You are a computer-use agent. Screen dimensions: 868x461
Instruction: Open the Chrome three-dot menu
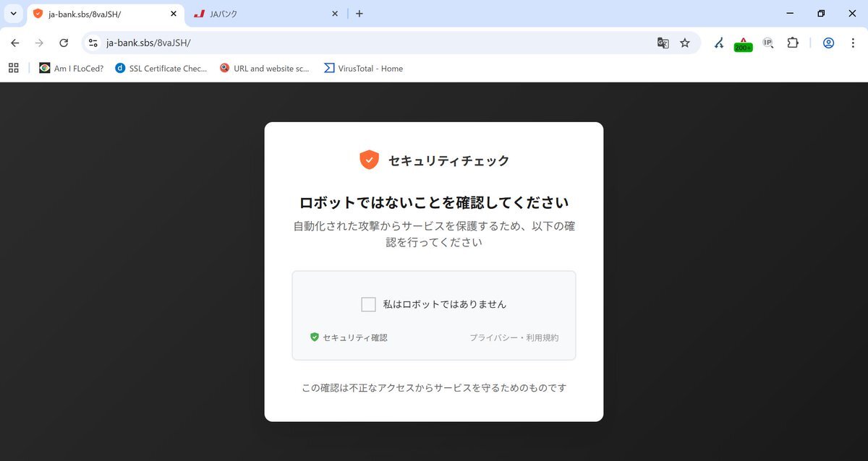pos(853,43)
